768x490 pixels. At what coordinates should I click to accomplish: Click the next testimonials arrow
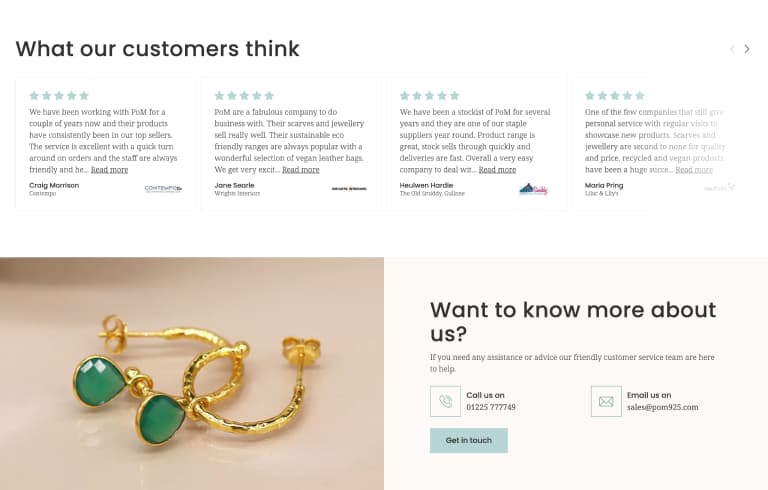pyautogui.click(x=746, y=49)
